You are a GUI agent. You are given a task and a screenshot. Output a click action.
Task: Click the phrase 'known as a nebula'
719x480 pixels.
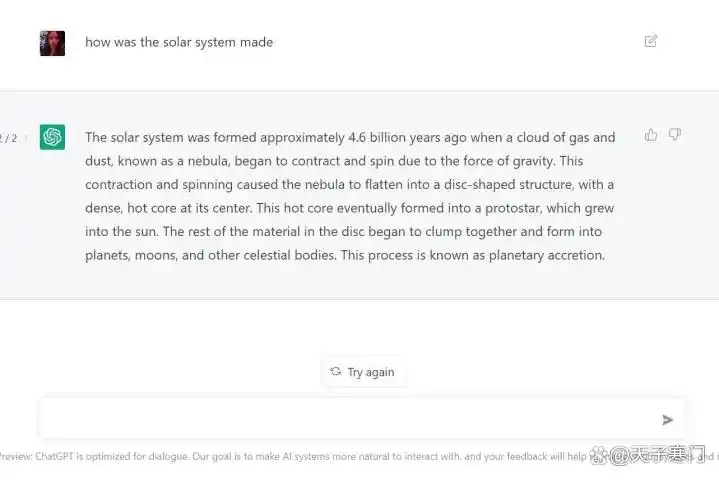tap(173, 161)
